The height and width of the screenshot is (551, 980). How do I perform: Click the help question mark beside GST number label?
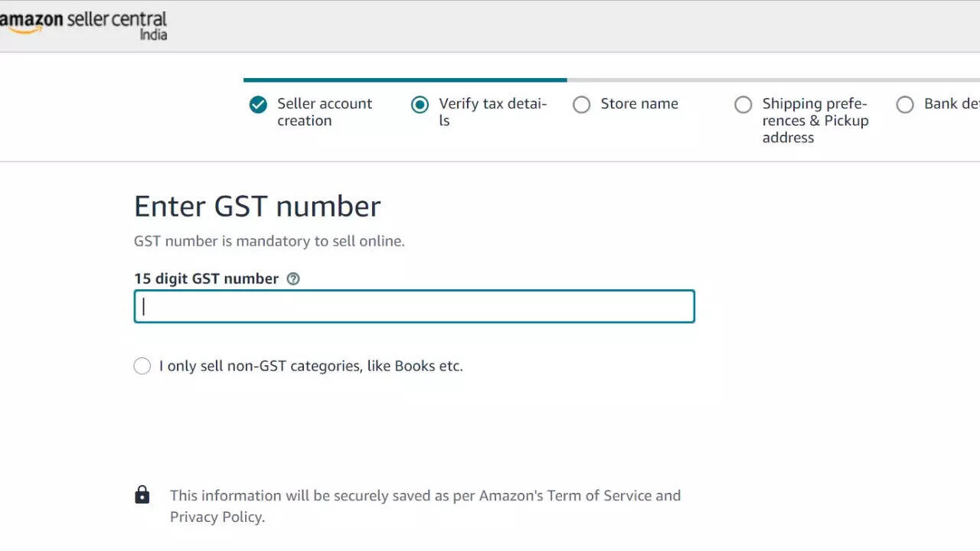[x=292, y=279]
